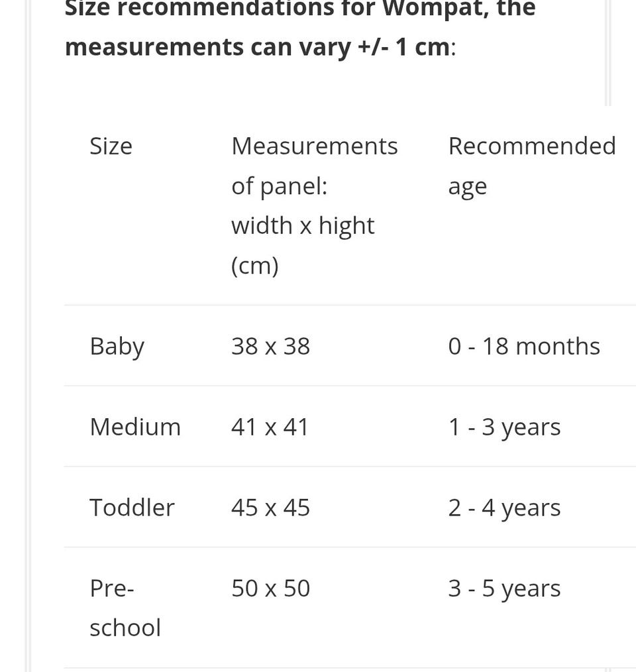Click the "(cm)" unit text in header
The height and width of the screenshot is (672, 636).
pyautogui.click(x=255, y=266)
